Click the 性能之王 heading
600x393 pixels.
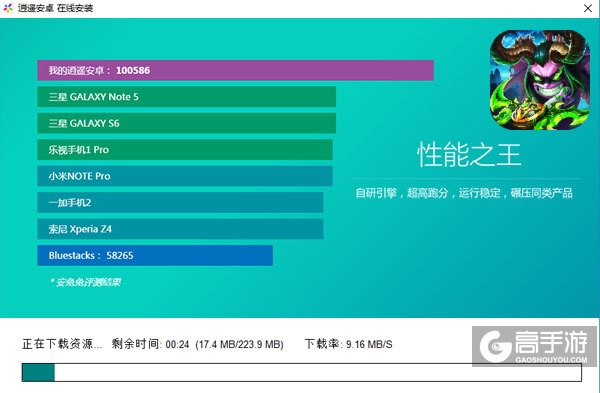(x=469, y=155)
